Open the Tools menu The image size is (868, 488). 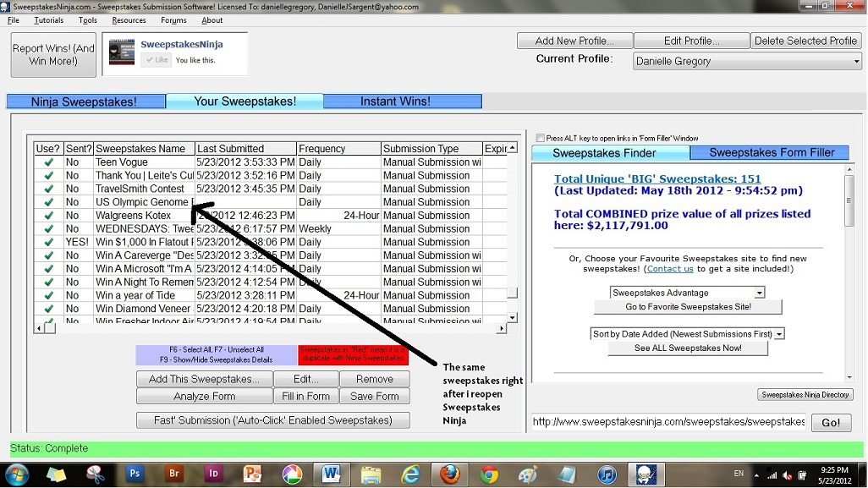click(87, 20)
